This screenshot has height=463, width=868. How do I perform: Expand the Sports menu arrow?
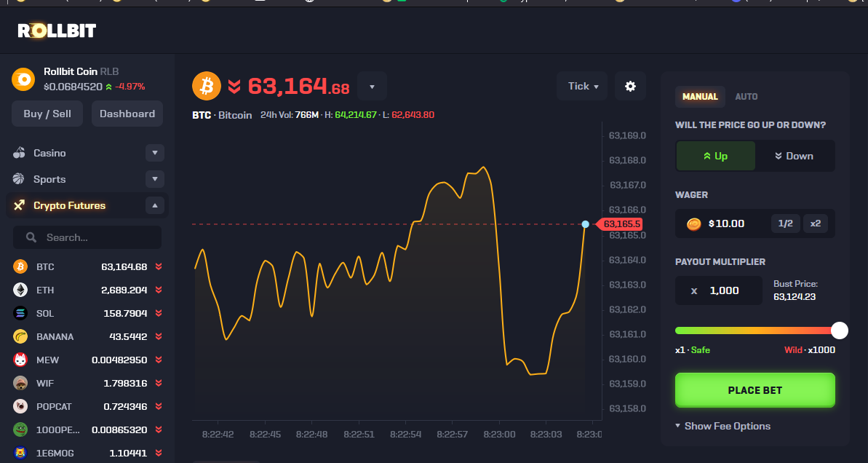155,179
